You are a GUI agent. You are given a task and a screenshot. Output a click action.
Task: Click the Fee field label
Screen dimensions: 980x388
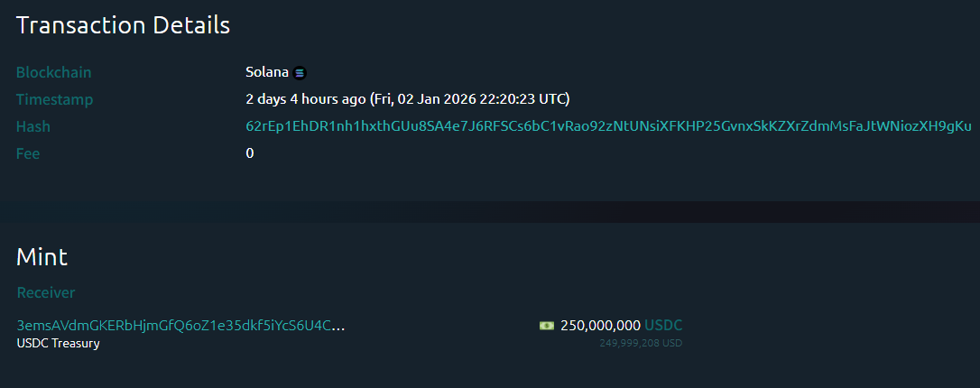tap(28, 153)
